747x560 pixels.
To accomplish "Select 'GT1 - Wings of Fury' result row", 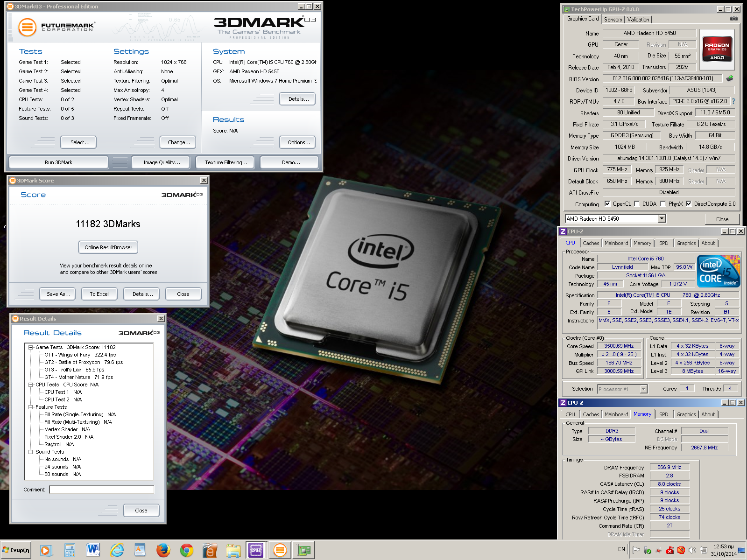I will (80, 355).
